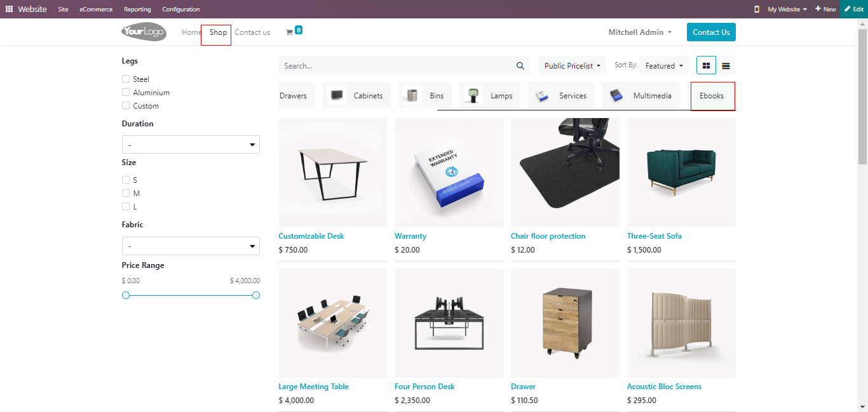868x412 pixels.
Task: Click the price range maximum handle
Action: pyautogui.click(x=256, y=295)
